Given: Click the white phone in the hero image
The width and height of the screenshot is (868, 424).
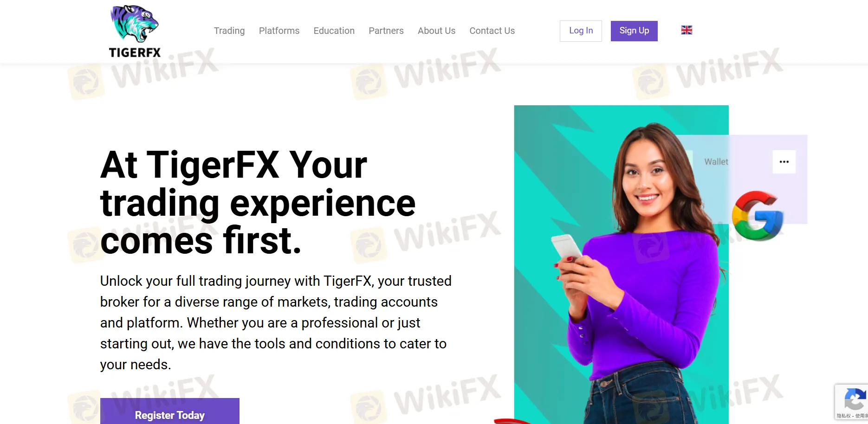Looking at the screenshot, I should (x=566, y=248).
